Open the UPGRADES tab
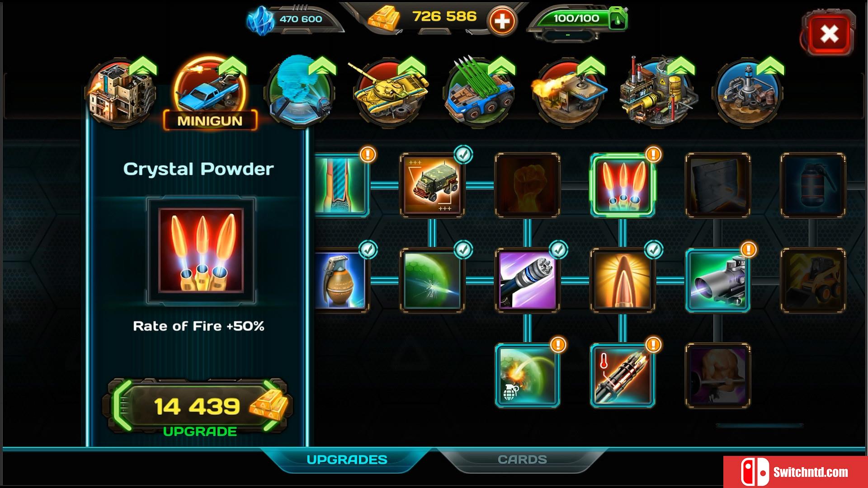Screen dimensions: 868x488 coord(347,460)
